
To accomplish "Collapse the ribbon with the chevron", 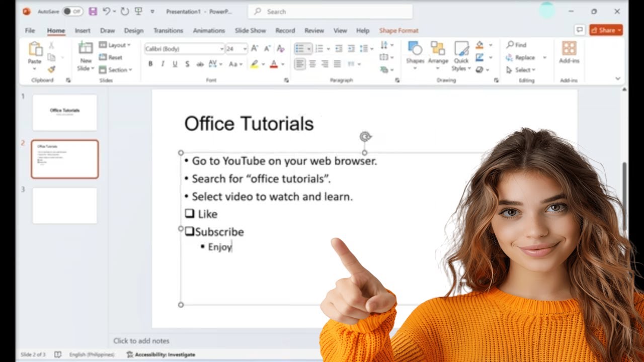I will 618,78.
